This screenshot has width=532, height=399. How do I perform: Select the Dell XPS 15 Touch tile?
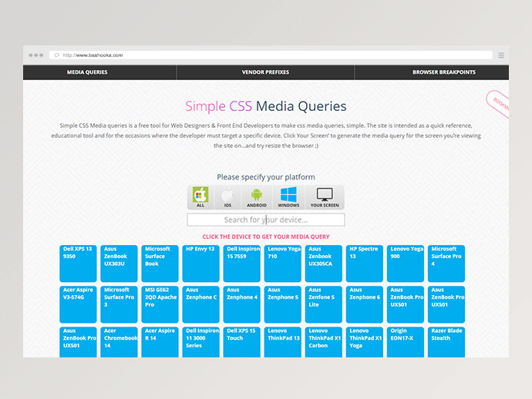pyautogui.click(x=242, y=342)
